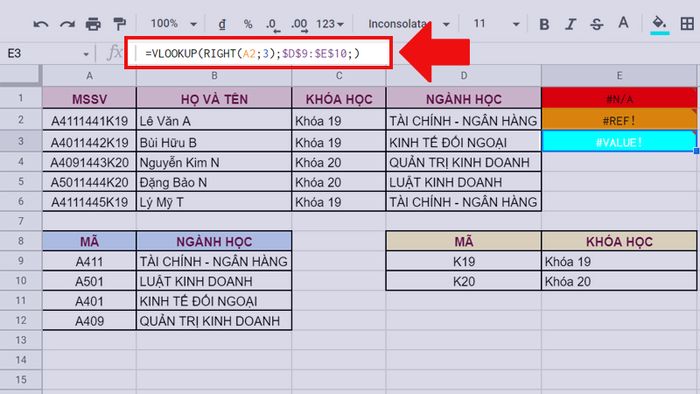Select lookup code K19

(x=464, y=261)
